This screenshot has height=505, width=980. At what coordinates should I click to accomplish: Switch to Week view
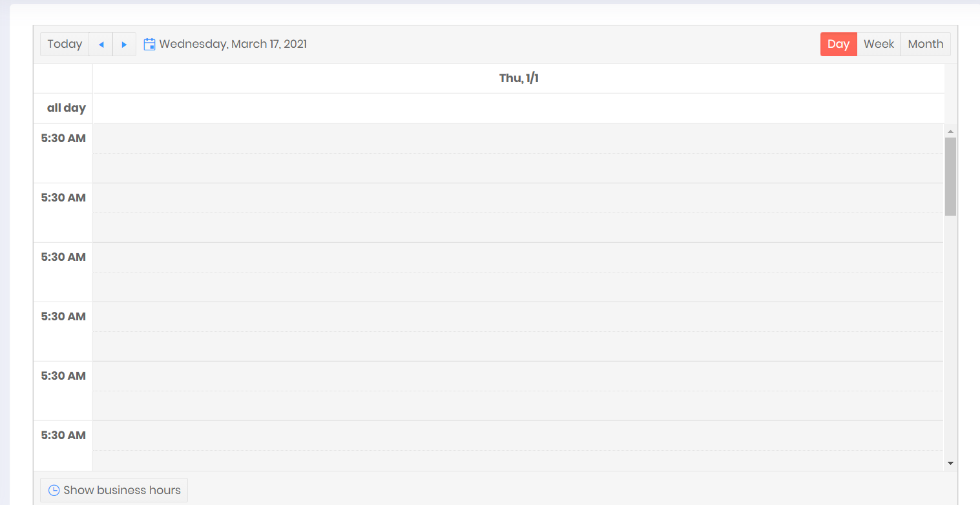tap(879, 45)
